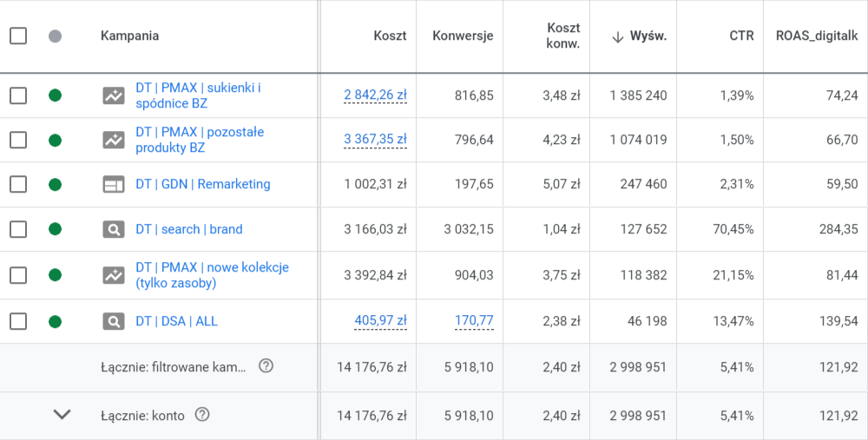Click help icon next to Łącznie: konto
This screenshot has height=440, width=868.
202,415
